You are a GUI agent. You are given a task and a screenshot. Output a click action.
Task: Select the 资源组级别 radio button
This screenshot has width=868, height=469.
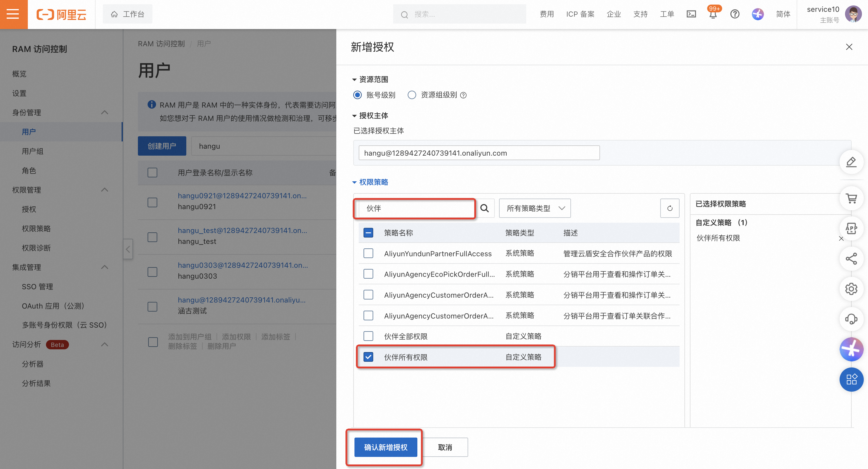pyautogui.click(x=412, y=95)
